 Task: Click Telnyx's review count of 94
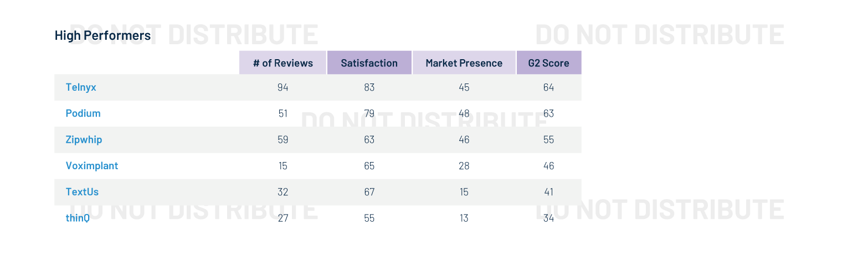pyautogui.click(x=283, y=87)
